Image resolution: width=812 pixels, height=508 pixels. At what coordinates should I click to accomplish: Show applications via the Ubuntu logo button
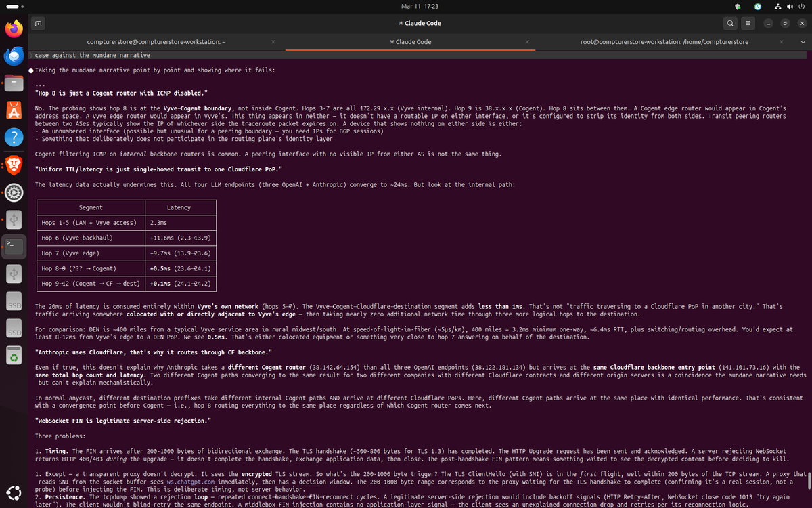tap(14, 492)
